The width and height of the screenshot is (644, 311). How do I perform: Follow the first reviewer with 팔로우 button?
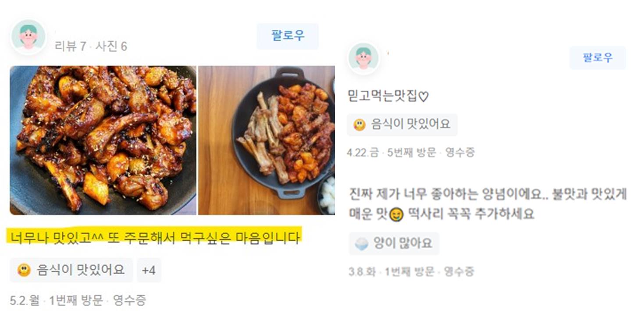pyautogui.click(x=288, y=36)
